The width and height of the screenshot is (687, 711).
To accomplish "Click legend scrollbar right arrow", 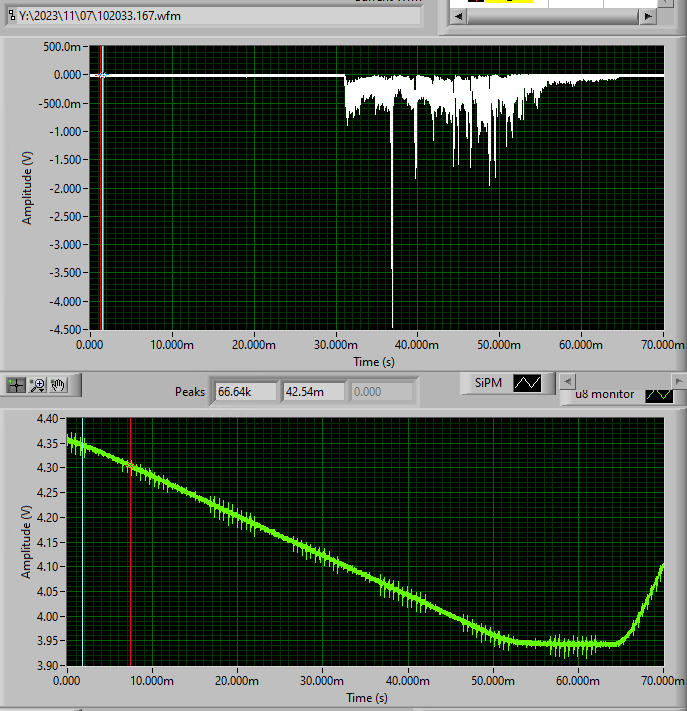I will [678, 382].
